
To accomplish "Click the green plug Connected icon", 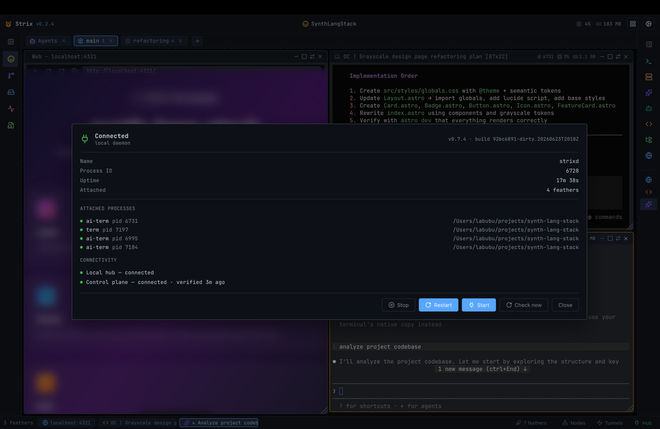I will 85,139.
